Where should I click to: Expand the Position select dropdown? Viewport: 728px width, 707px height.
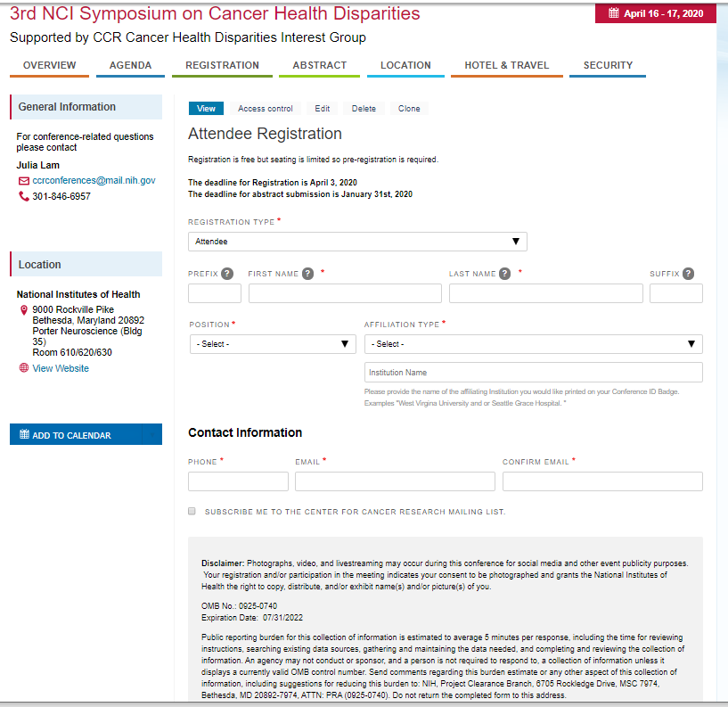[272, 344]
